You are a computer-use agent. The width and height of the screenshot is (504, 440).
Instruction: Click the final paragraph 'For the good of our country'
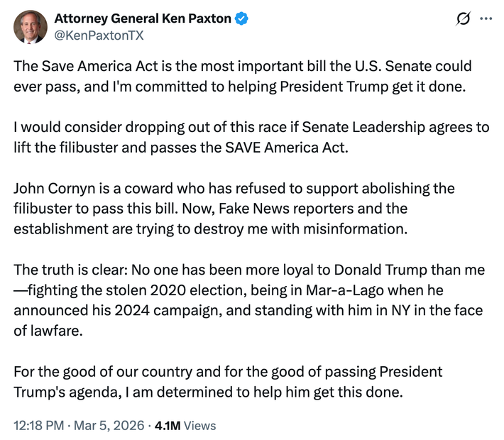click(228, 382)
